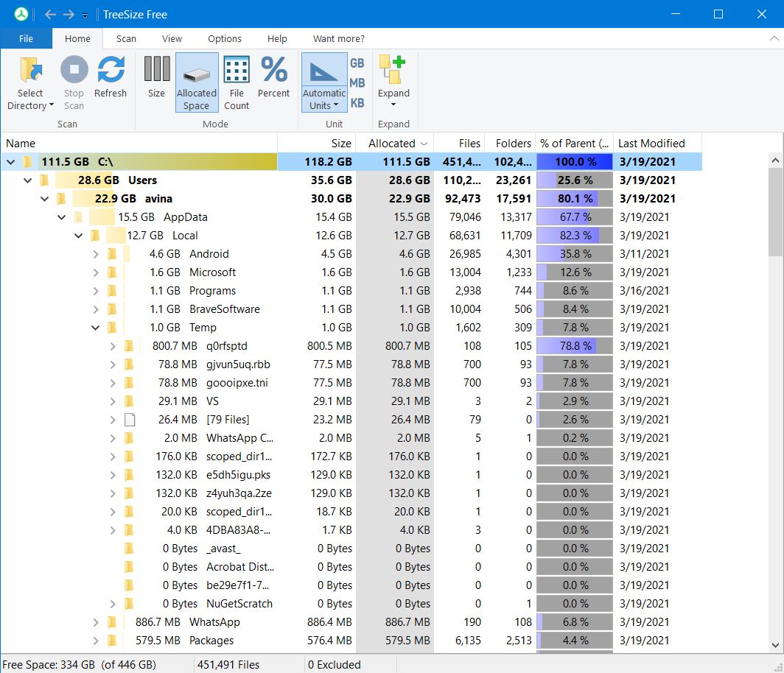Open the View ribbon tab
This screenshot has height=673, width=784.
(172, 38)
